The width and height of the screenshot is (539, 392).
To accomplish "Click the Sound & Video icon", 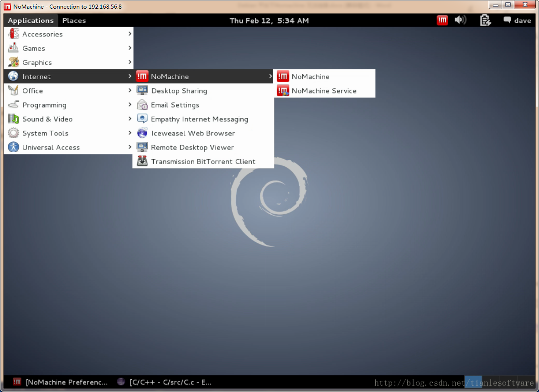I will tap(13, 119).
